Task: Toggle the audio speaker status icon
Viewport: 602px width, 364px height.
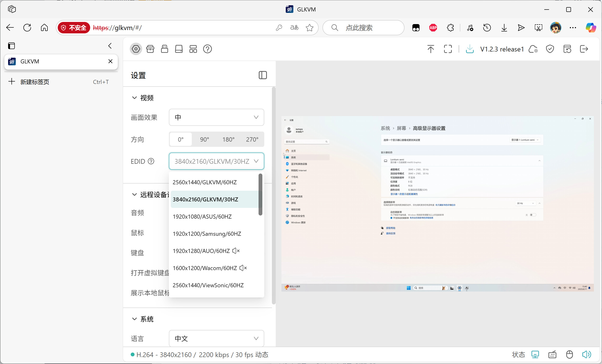Action: pyautogui.click(x=586, y=354)
